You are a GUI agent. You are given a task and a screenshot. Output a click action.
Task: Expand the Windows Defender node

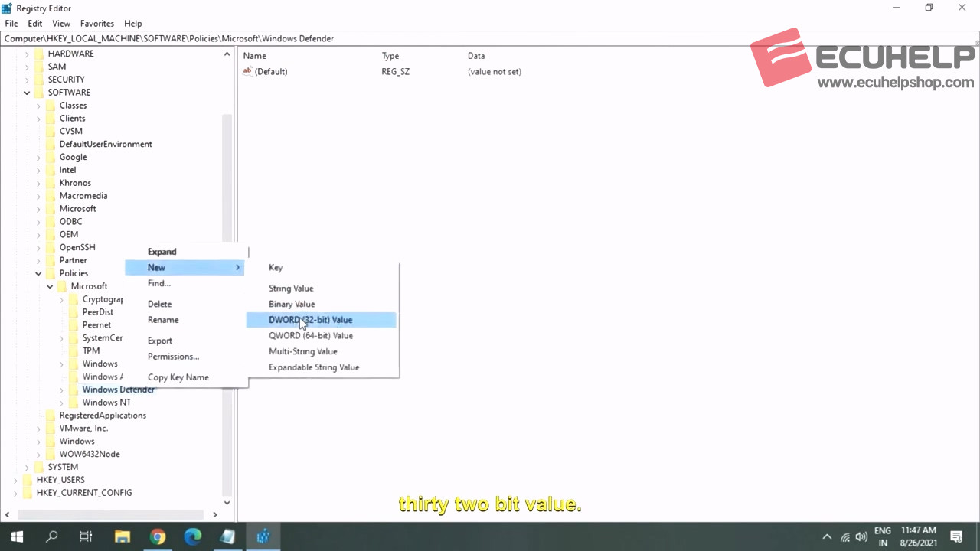point(61,390)
